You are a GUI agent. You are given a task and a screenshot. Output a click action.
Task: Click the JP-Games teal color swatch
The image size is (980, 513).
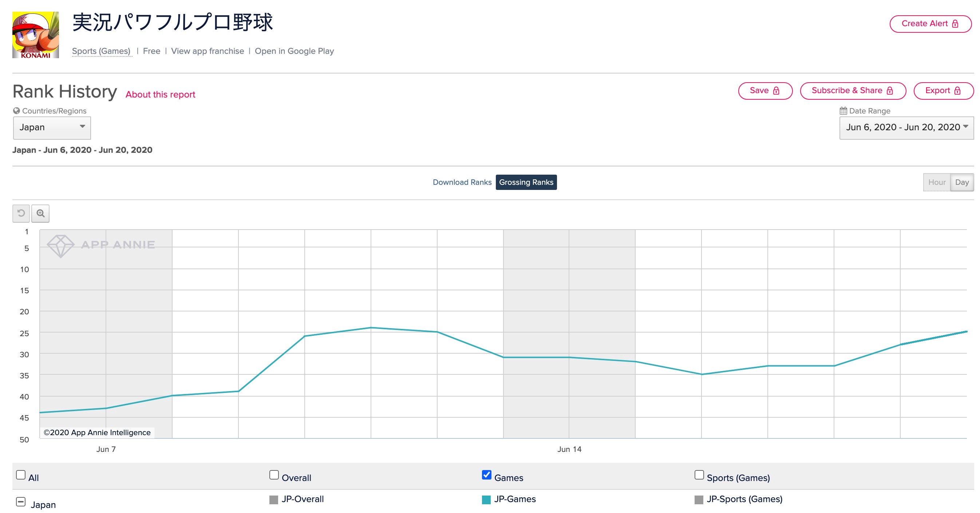pos(486,500)
